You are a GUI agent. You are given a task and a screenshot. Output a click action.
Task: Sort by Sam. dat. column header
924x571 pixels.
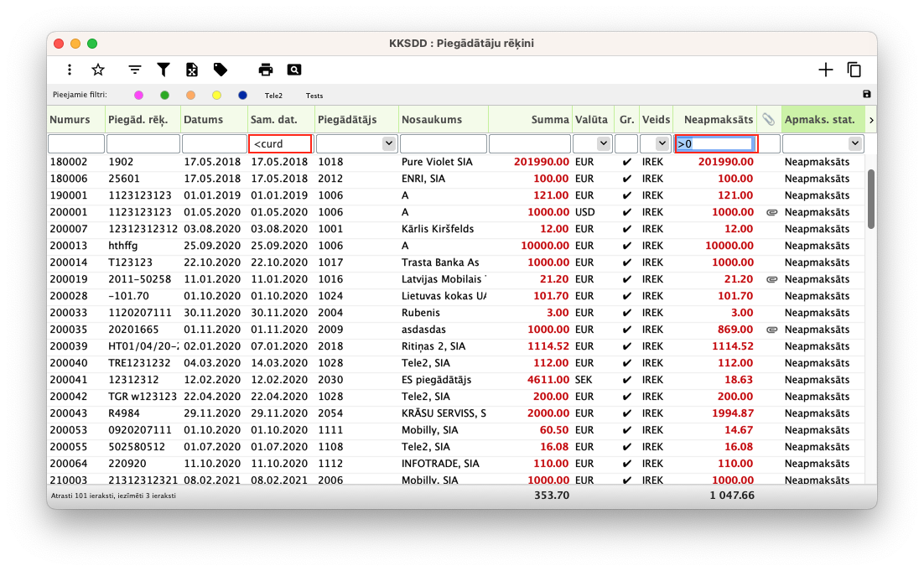pyautogui.click(x=274, y=120)
